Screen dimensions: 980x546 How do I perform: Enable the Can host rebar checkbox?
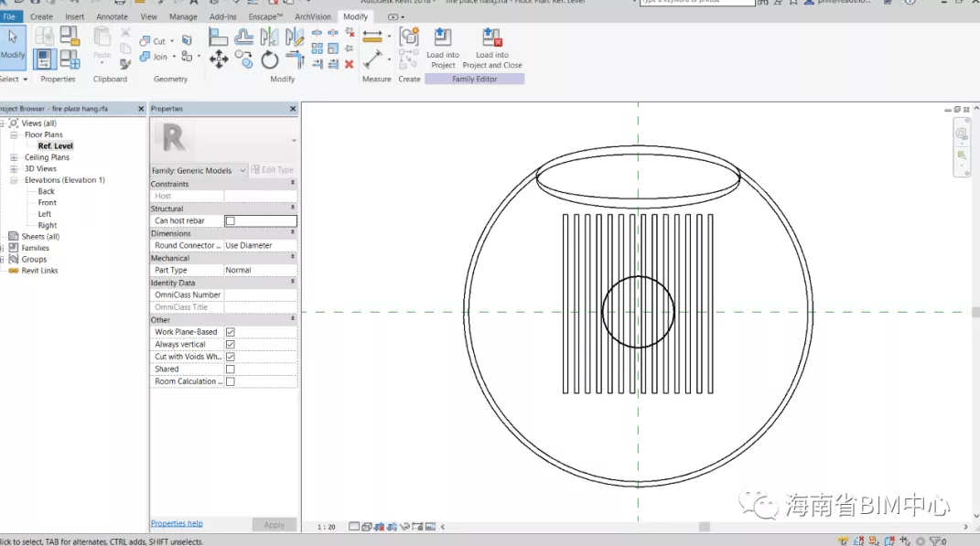231,221
